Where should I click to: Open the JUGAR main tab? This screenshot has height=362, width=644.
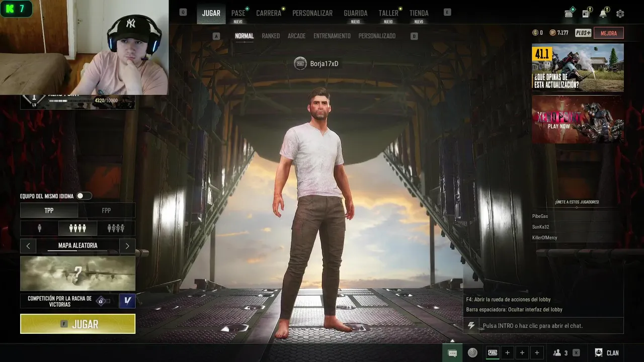[211, 13]
